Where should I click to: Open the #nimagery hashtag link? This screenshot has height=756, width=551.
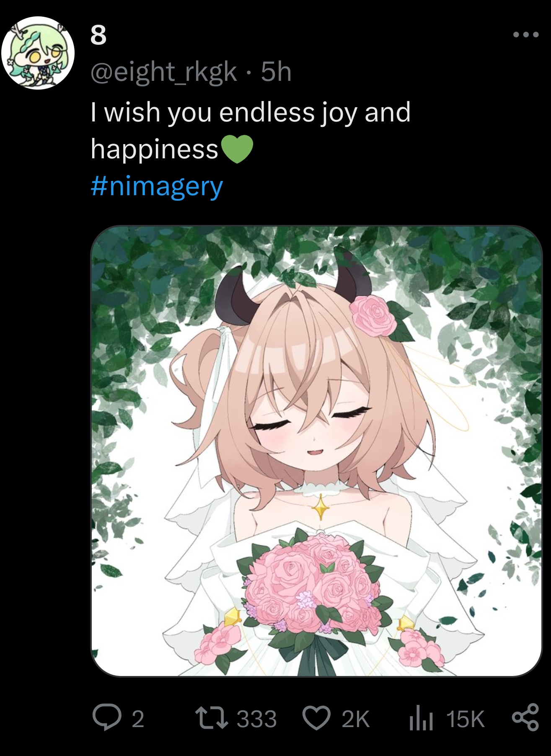[x=157, y=186]
